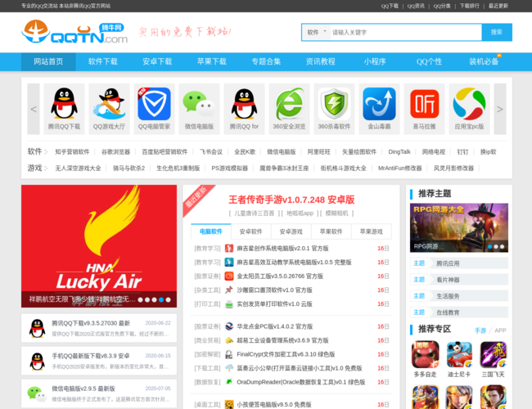Open 安卓下载 in the navigation bar
Image resolution: width=532 pixels, height=409 pixels.
tap(157, 61)
